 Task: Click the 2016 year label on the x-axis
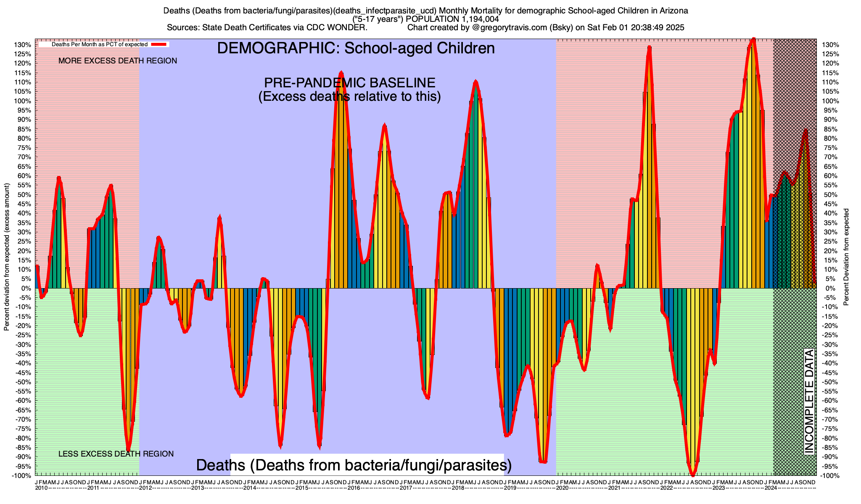coord(354,488)
